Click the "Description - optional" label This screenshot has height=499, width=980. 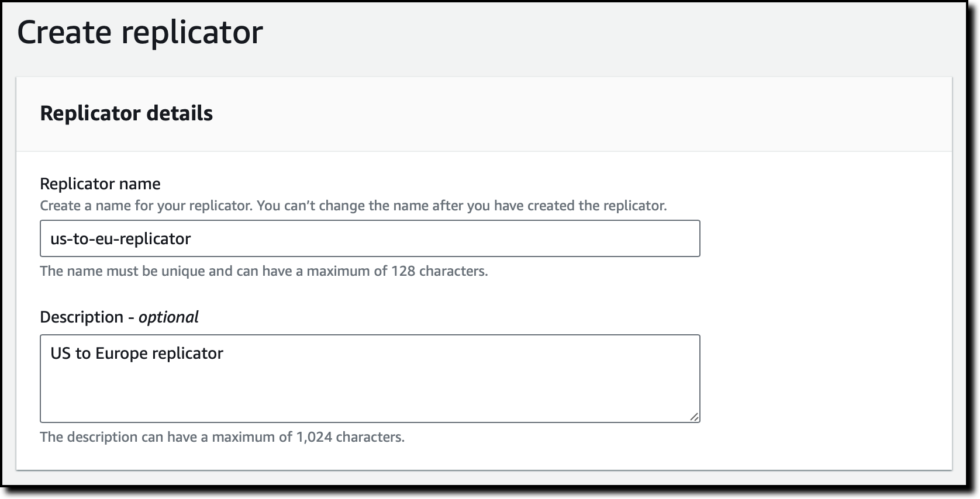119,317
